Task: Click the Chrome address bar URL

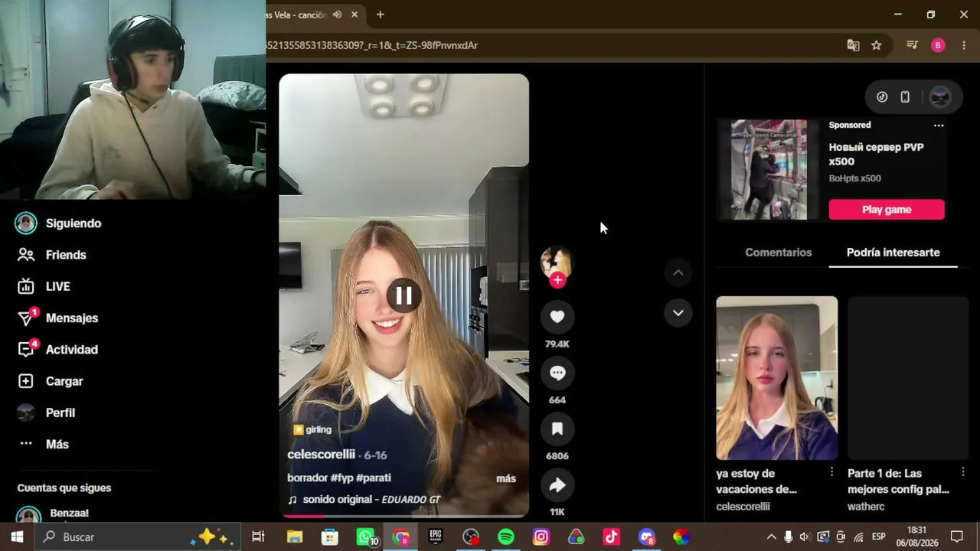Action: [372, 45]
